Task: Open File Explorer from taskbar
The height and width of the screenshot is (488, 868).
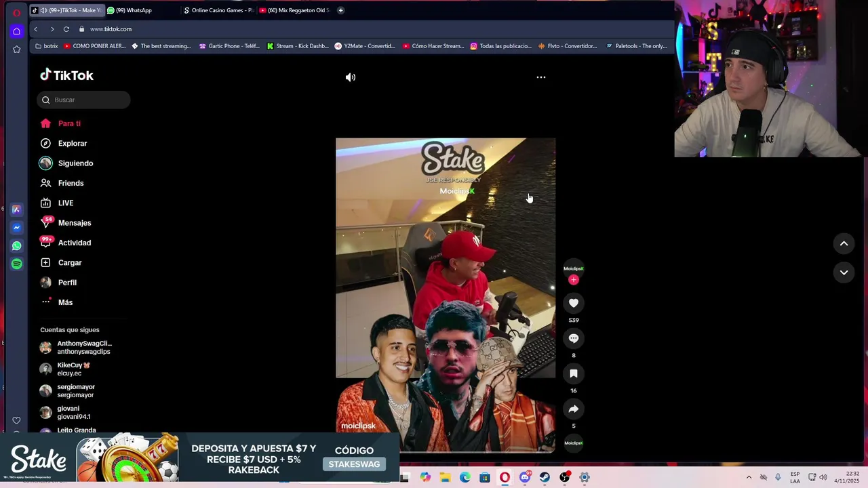Action: (445, 478)
